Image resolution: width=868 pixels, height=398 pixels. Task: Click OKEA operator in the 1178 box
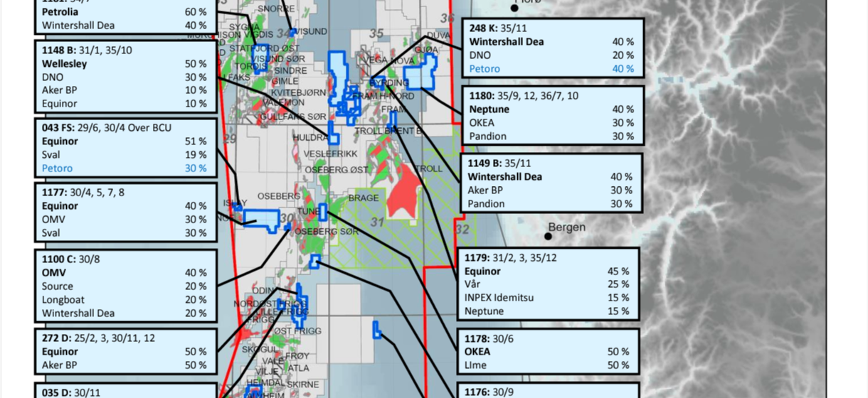click(477, 352)
